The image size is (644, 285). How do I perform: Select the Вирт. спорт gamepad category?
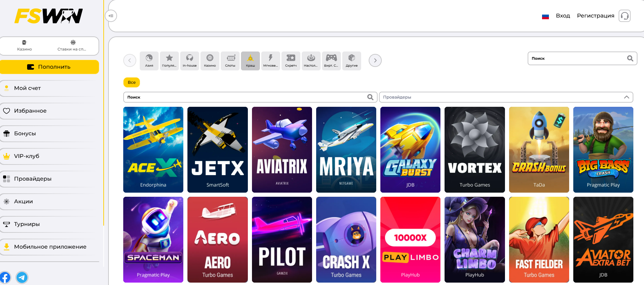tap(331, 61)
